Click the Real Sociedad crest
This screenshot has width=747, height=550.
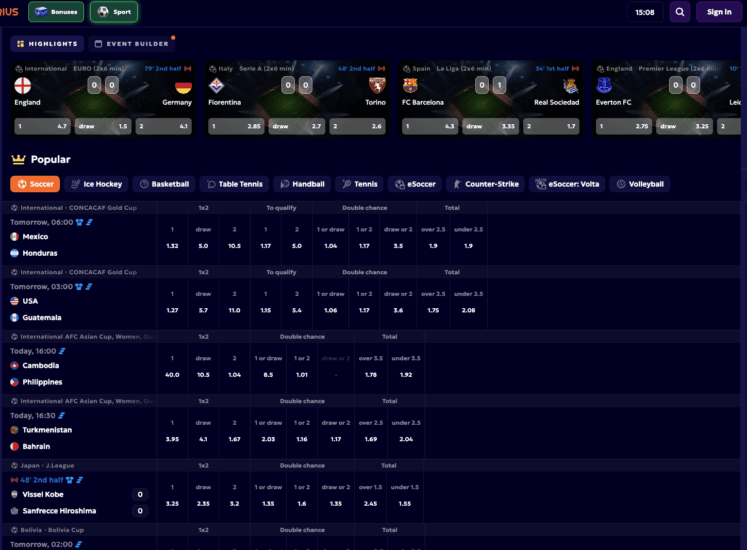(x=570, y=86)
